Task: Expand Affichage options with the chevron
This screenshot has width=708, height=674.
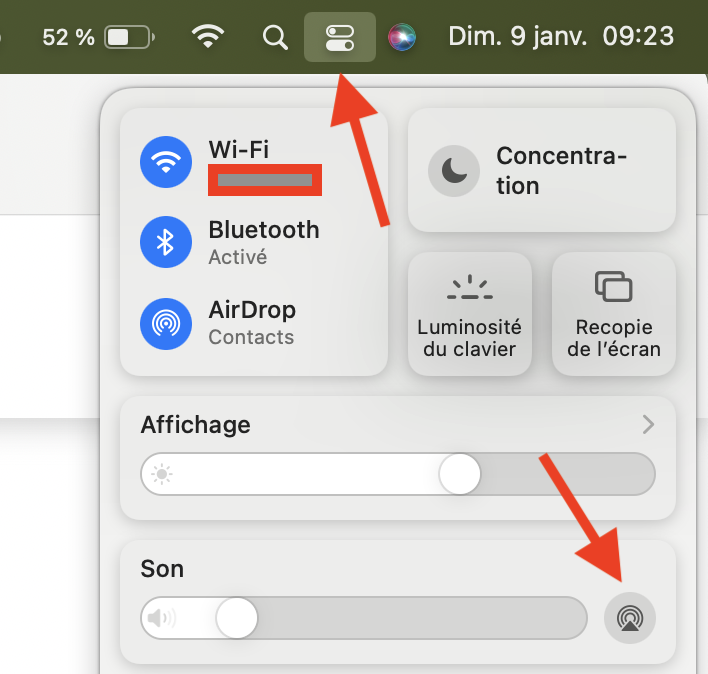Action: [648, 424]
